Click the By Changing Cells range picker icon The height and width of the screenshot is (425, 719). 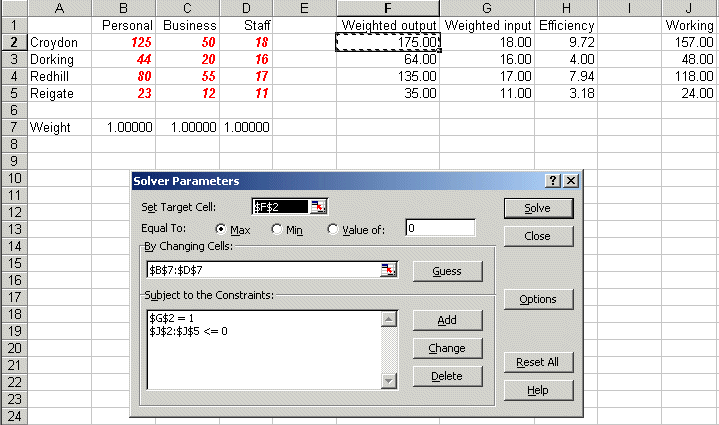click(x=389, y=270)
